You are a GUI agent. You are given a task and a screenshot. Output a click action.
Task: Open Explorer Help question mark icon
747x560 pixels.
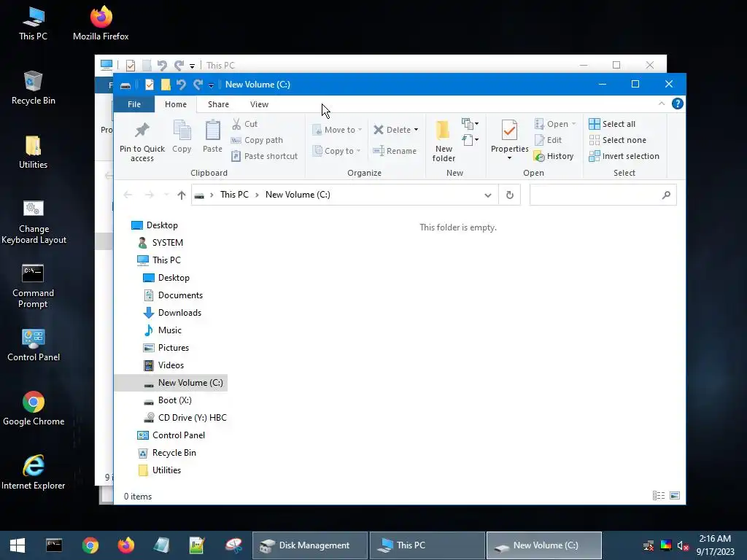(678, 104)
